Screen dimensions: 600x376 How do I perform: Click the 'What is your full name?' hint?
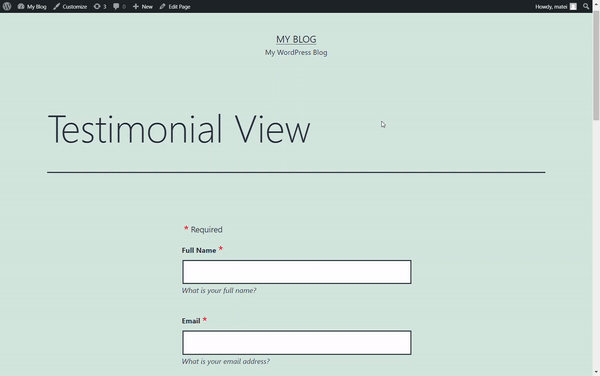click(219, 291)
